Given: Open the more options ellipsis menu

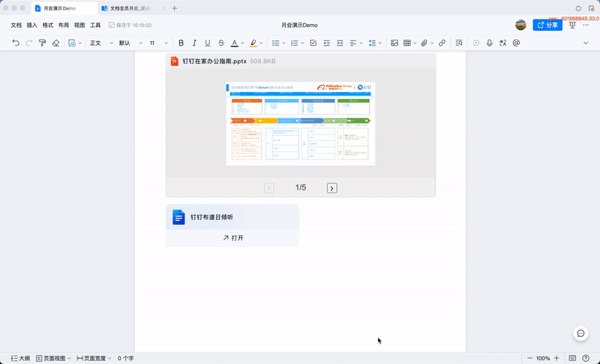Looking at the screenshot, I should pos(586,25).
